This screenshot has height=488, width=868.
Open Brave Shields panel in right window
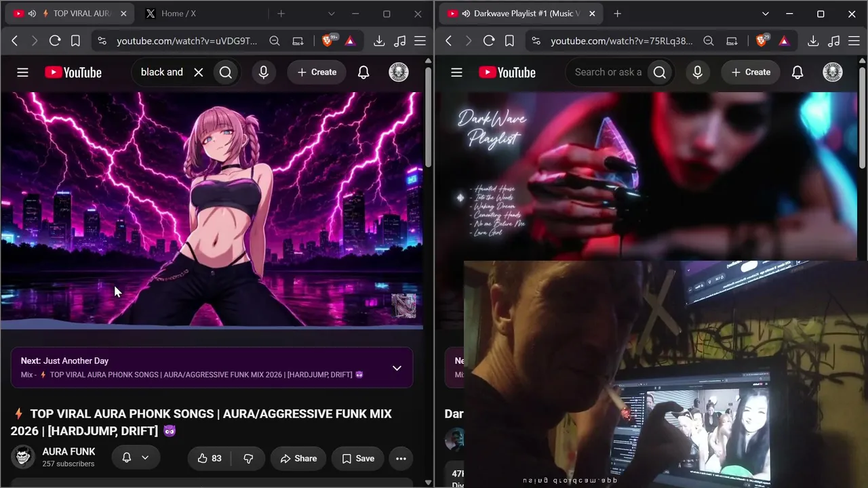click(x=764, y=41)
